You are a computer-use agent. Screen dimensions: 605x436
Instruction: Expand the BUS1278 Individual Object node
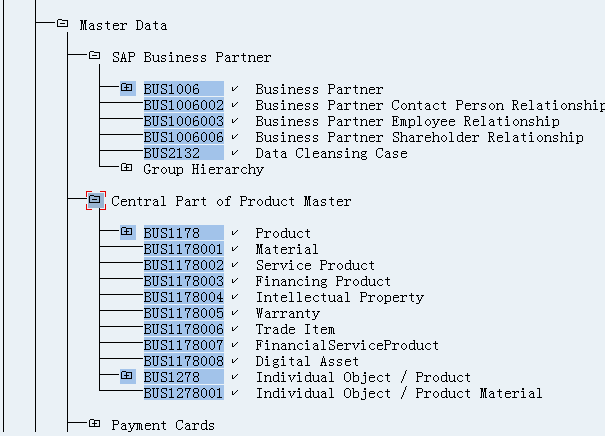pyautogui.click(x=127, y=376)
